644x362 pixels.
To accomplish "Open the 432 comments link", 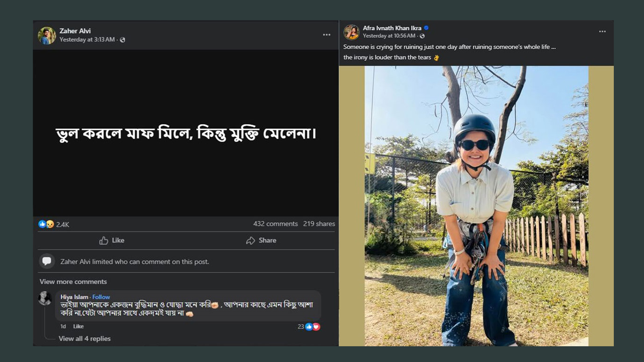I will coord(275,224).
